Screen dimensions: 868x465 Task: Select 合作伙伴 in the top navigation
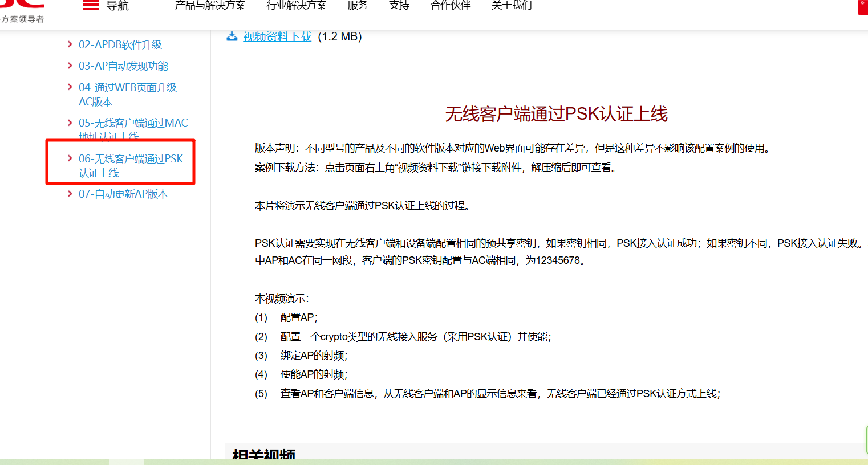[x=451, y=6]
